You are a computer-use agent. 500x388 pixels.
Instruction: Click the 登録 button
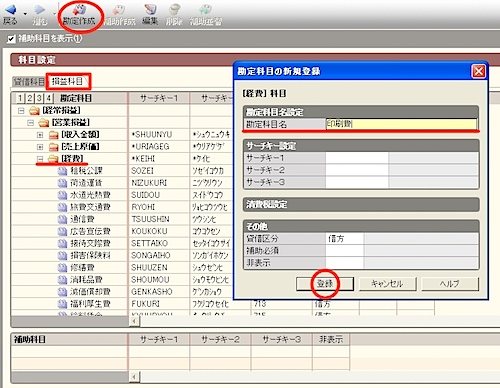click(325, 284)
